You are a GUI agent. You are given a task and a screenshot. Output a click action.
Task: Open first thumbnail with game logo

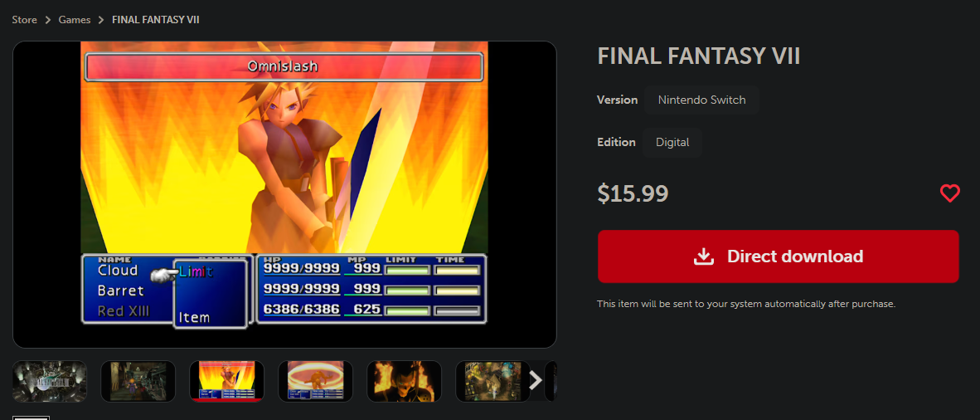pos(50,381)
